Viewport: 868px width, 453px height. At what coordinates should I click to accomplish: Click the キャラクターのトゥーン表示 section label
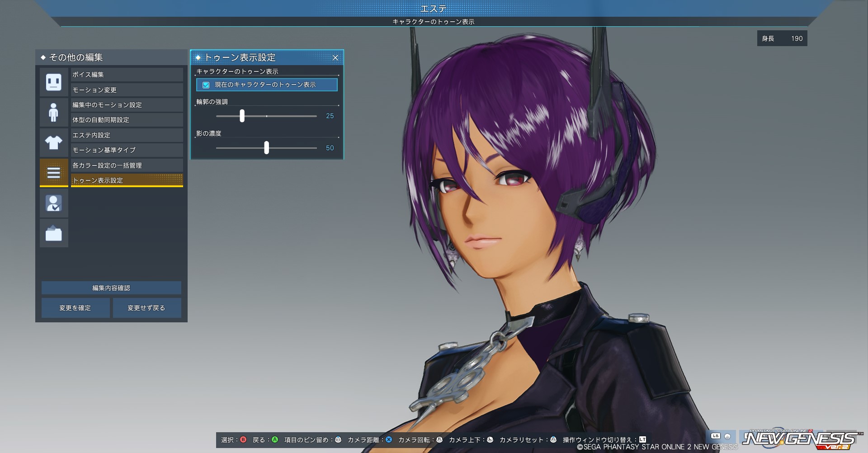coord(237,71)
